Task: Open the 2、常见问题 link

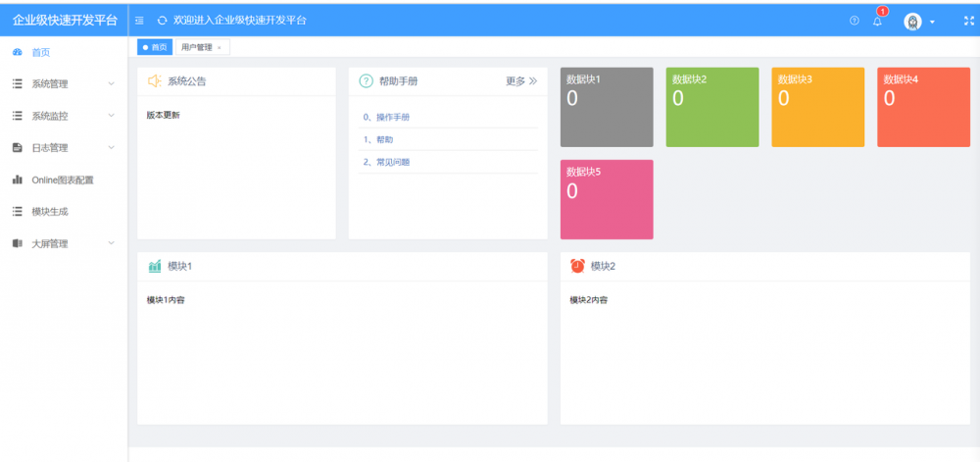Action: click(386, 162)
